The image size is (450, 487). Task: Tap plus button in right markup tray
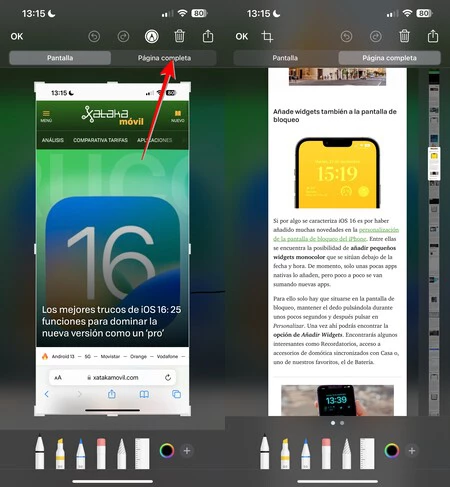[412, 451]
